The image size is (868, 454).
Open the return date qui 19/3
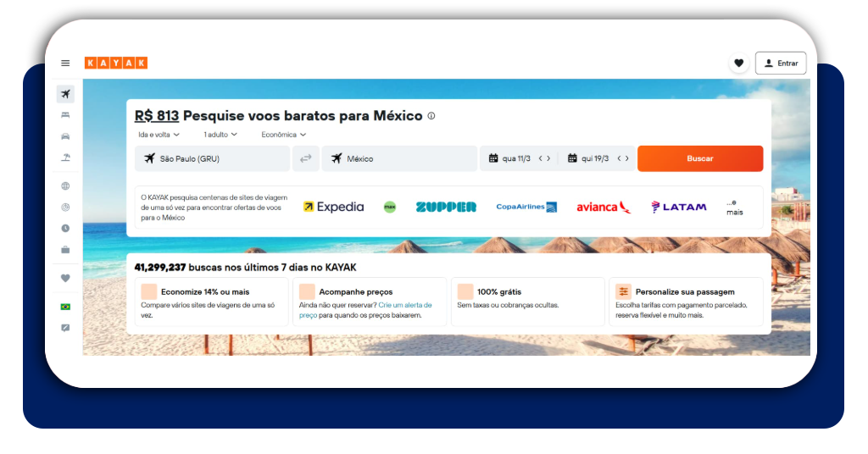[588, 158]
